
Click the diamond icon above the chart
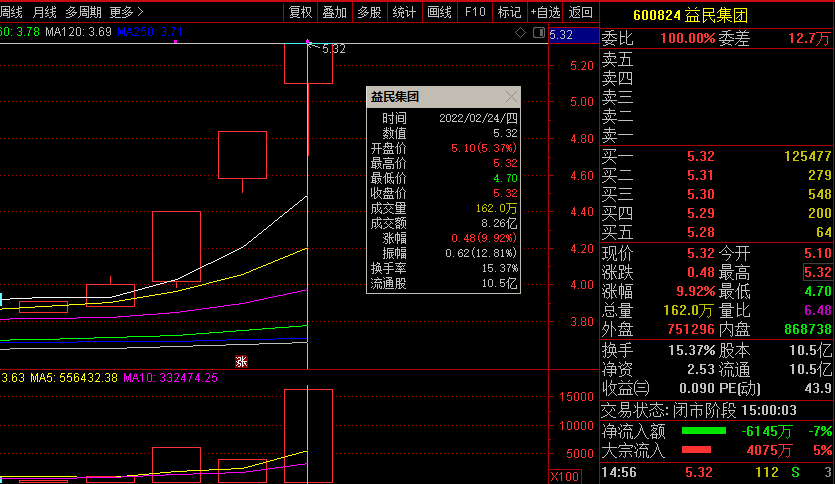pos(520,33)
